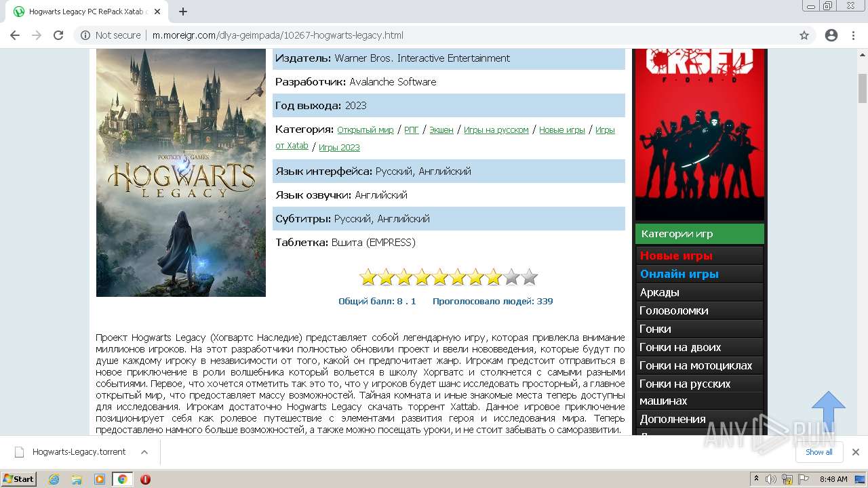868x488 pixels.
Task: Open Гонки sidebar category
Action: click(x=700, y=329)
